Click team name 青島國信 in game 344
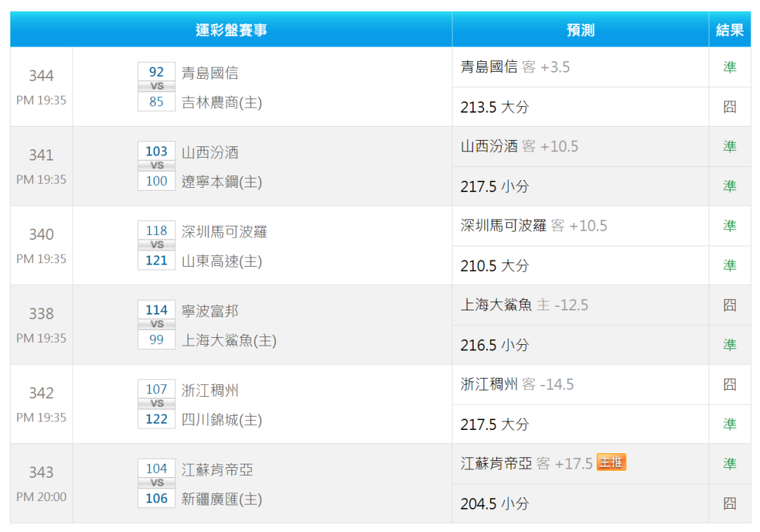 [210, 72]
